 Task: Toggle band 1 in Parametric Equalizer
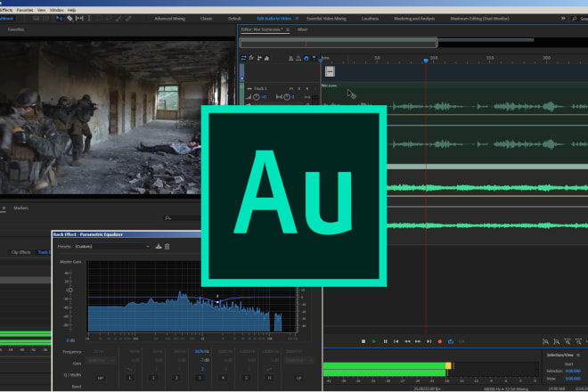click(153, 378)
